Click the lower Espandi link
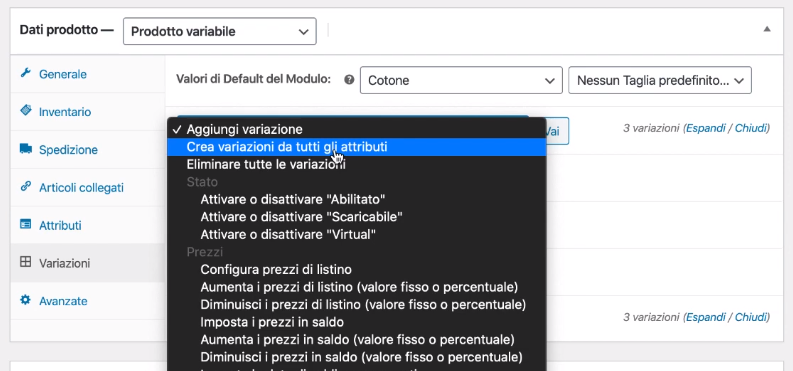This screenshot has width=793, height=371. (706, 317)
